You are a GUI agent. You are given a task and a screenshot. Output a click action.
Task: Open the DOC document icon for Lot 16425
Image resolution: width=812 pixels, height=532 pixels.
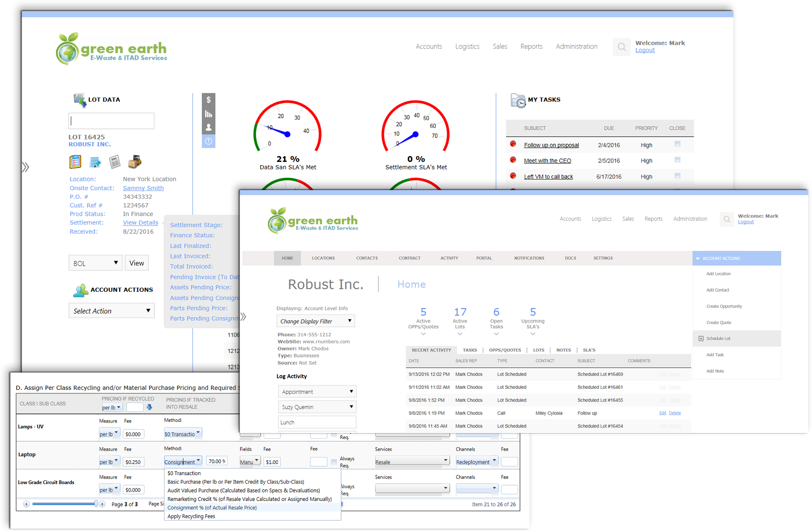point(114,162)
